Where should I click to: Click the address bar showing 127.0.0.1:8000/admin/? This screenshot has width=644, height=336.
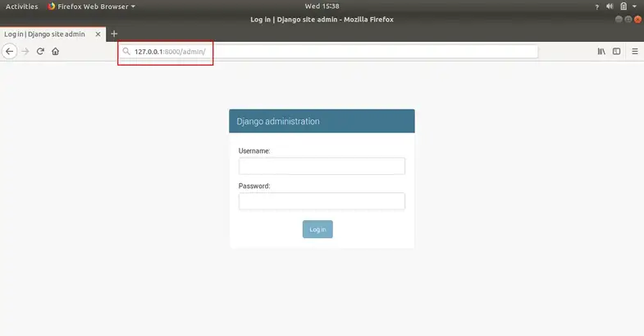tap(328, 52)
